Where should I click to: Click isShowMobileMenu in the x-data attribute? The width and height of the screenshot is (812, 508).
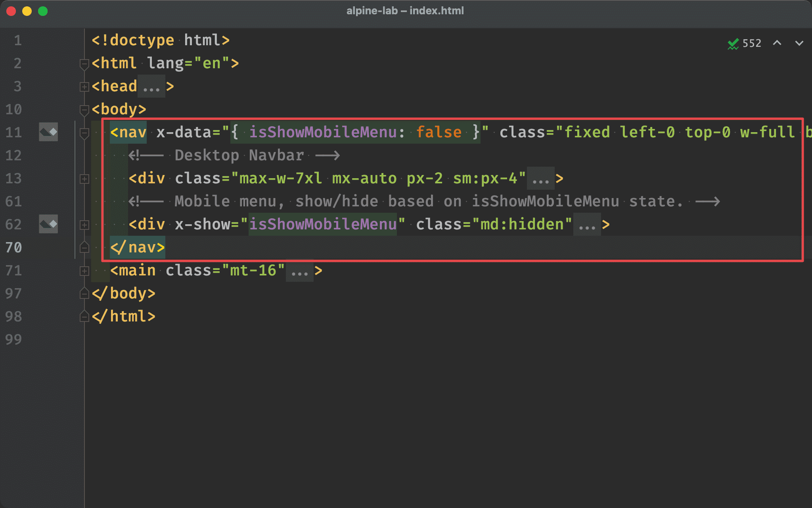323,133
